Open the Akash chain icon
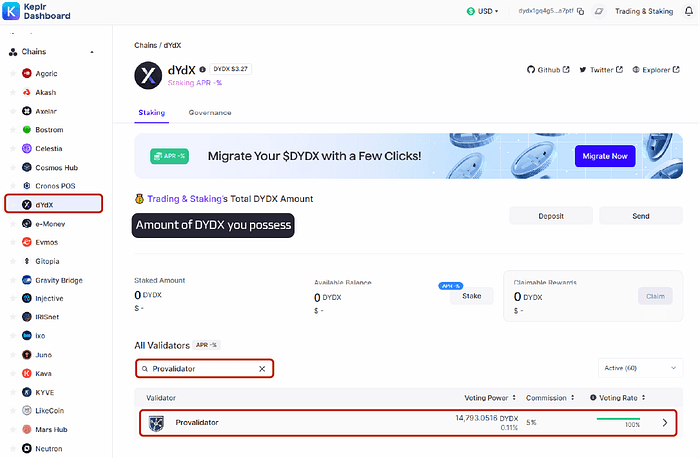 27,92
